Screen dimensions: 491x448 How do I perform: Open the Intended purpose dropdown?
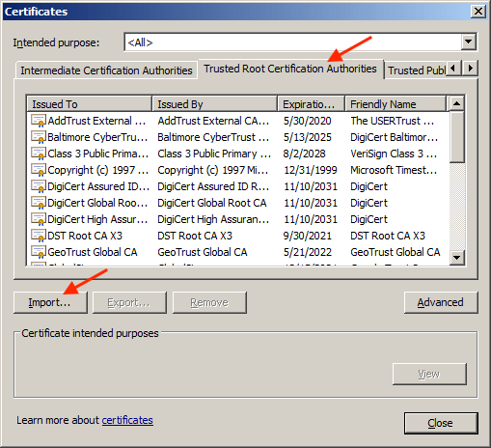point(469,42)
